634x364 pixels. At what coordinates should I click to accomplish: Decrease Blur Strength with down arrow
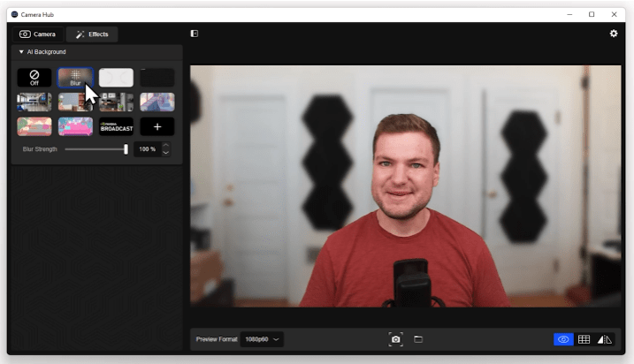point(165,153)
